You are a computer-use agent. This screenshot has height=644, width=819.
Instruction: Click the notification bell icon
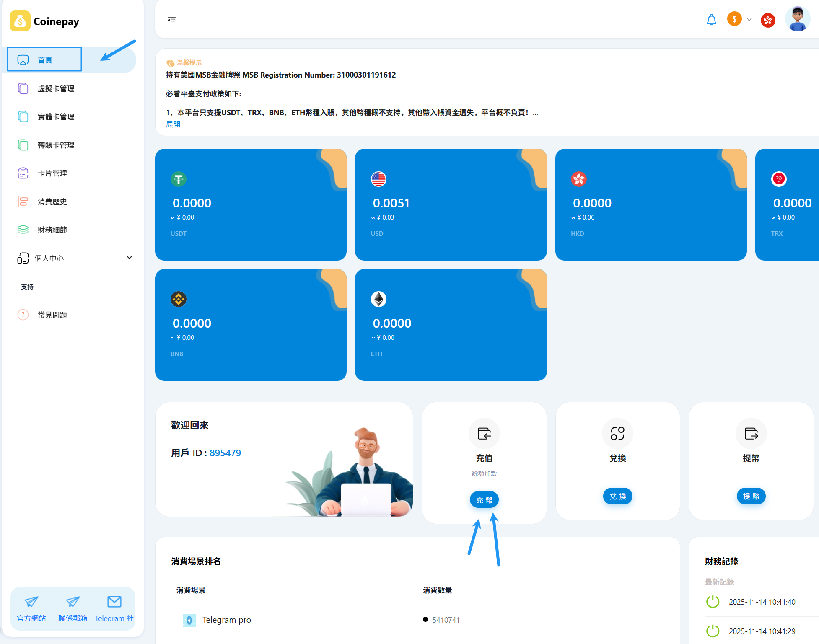point(711,20)
